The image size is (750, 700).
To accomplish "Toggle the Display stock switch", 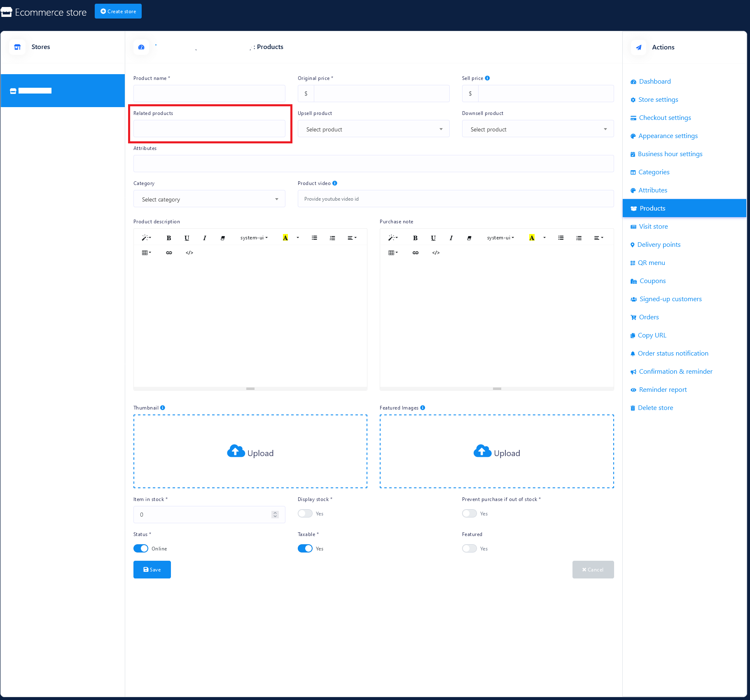I will pos(305,513).
